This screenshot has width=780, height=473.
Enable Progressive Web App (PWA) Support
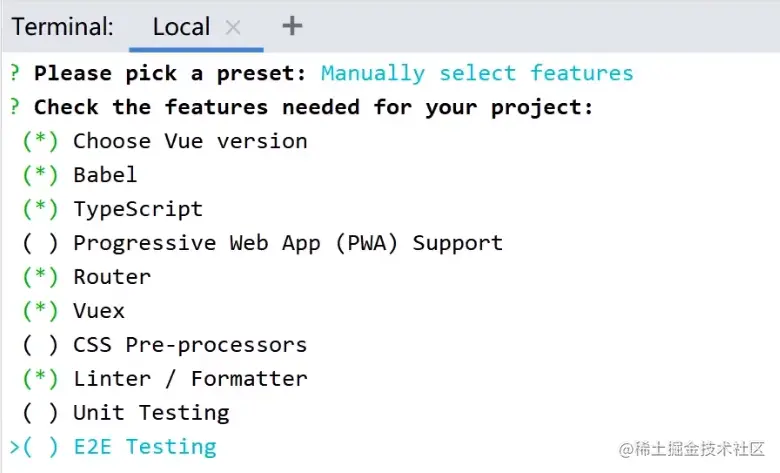point(40,243)
